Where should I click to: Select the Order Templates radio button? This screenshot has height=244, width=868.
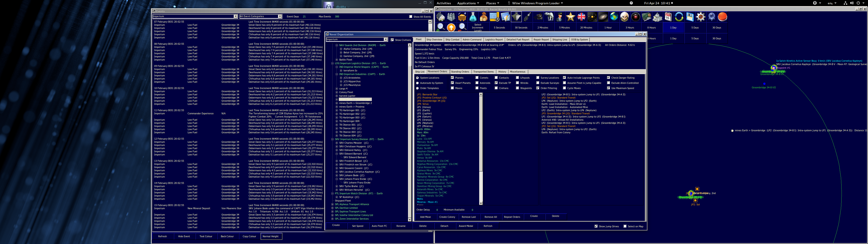pos(417,88)
